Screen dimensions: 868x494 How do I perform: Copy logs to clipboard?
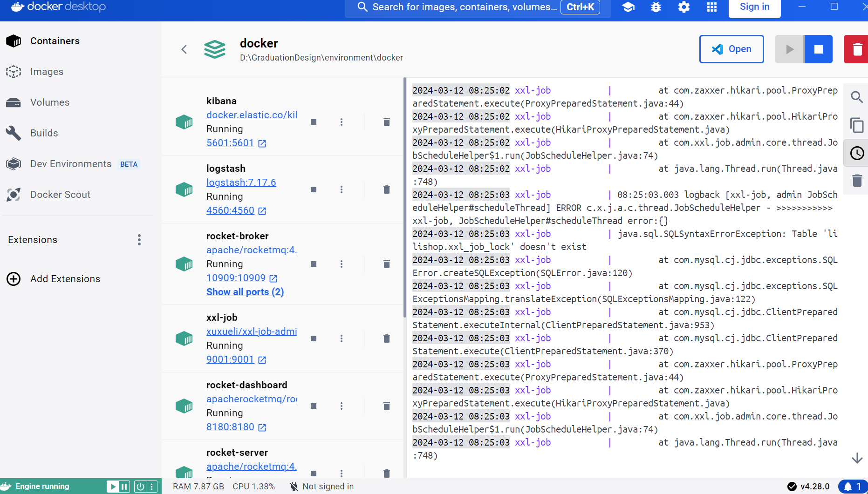[857, 125]
